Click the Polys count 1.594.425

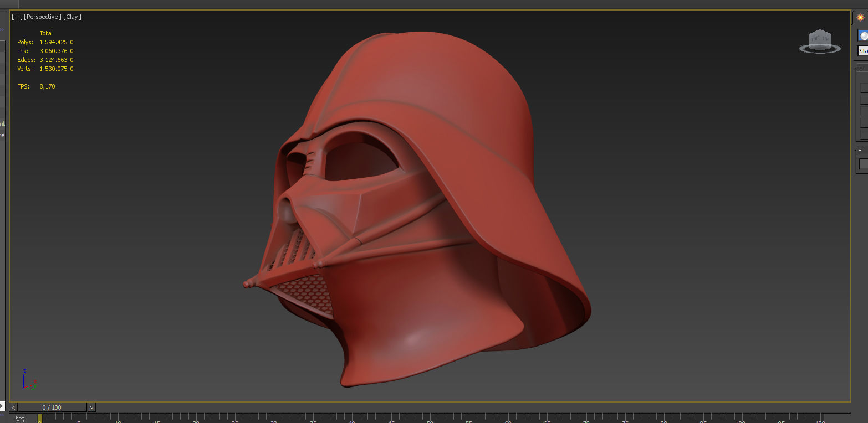[x=53, y=42]
